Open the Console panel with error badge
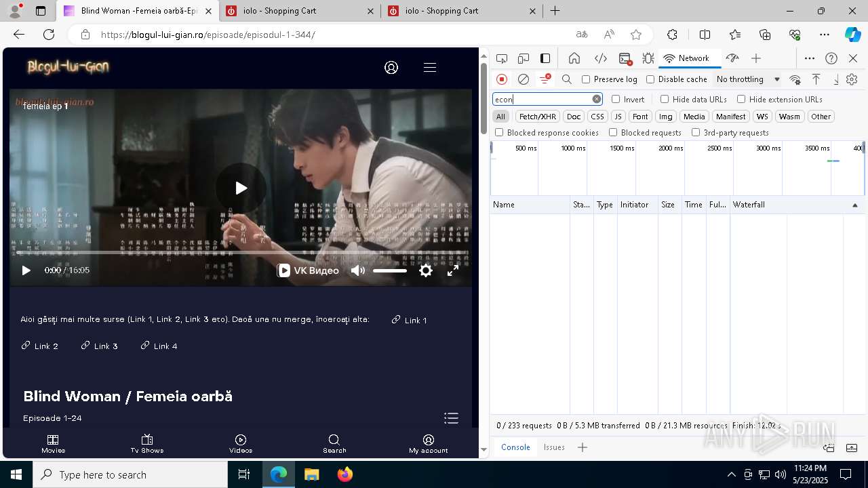The width and height of the screenshot is (868, 488). coord(625,58)
